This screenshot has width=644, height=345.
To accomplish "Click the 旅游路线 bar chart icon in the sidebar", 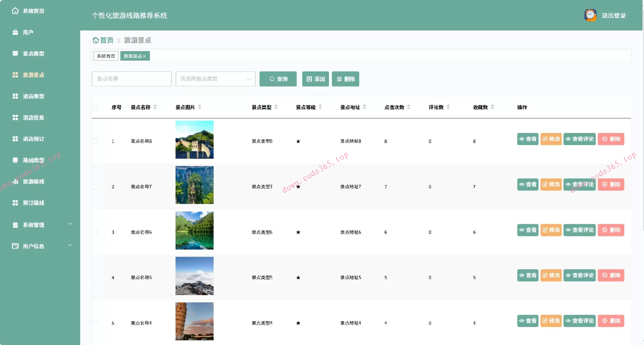I will [15, 182].
